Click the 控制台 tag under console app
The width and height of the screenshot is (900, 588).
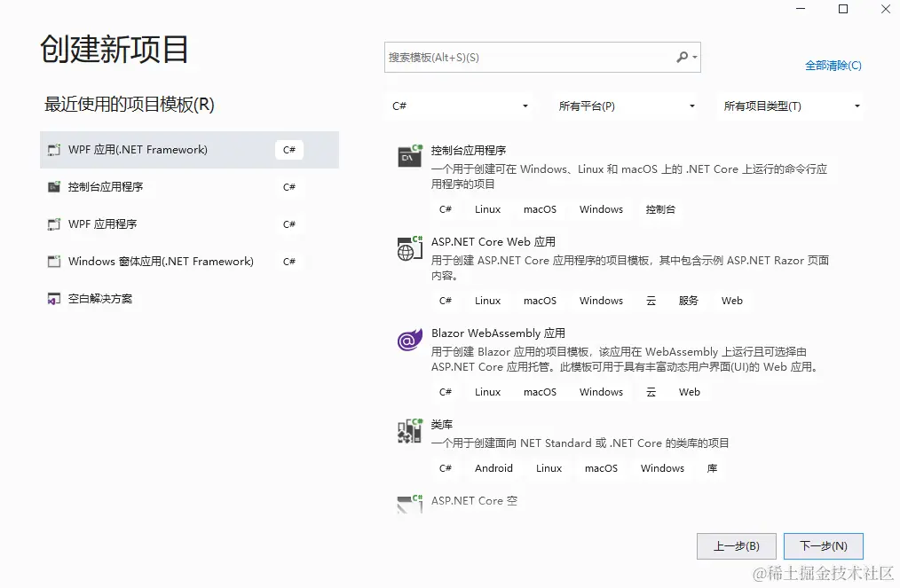[660, 209]
